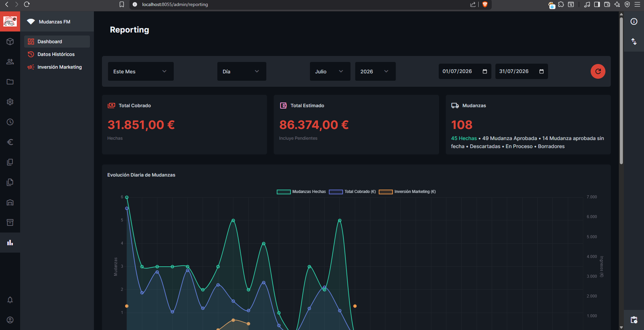Open the settings gear in the left rail

[x=10, y=102]
